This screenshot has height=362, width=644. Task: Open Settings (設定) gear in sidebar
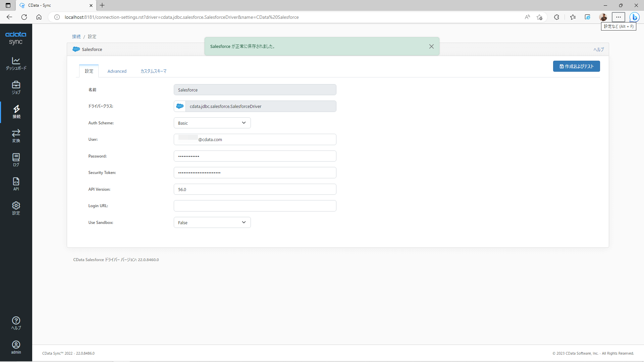click(16, 208)
